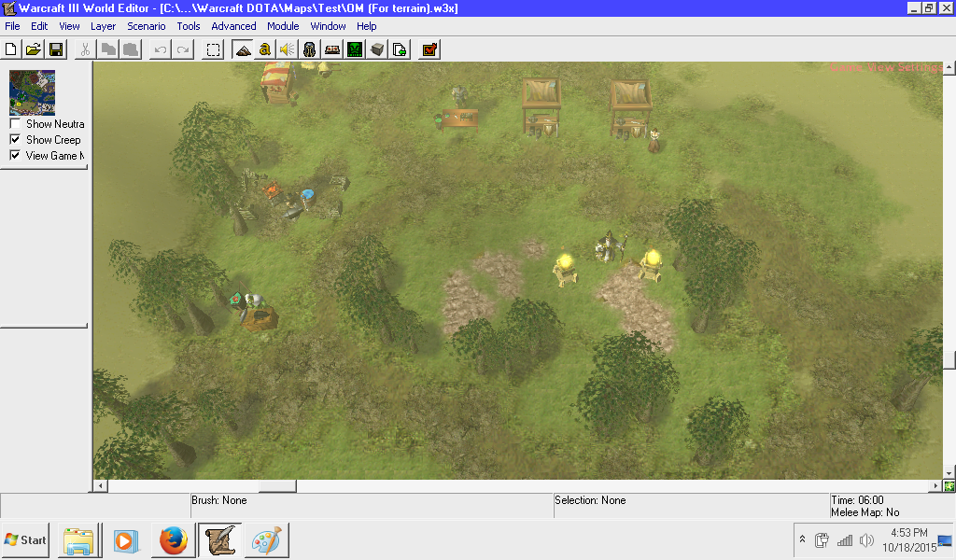
Task: Open the Window menu
Action: [328, 26]
